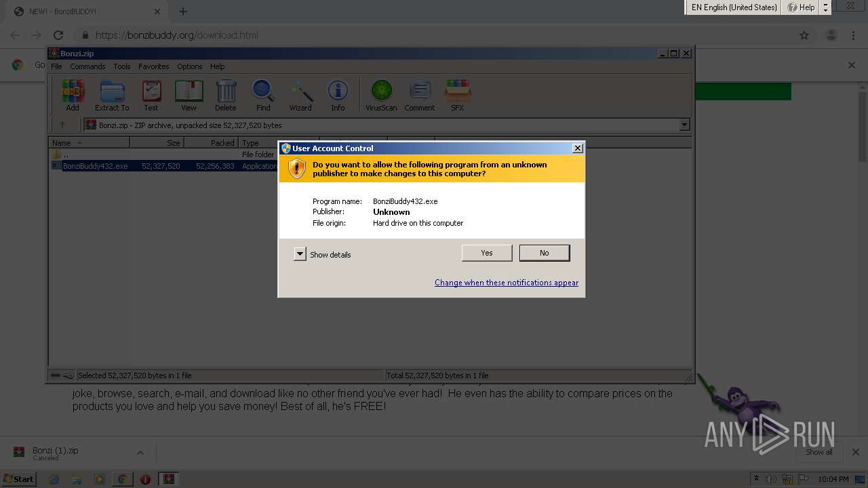Viewport: 868px width, 488px height.
Task: Open Chrome profile avatar icon
Action: click(831, 35)
